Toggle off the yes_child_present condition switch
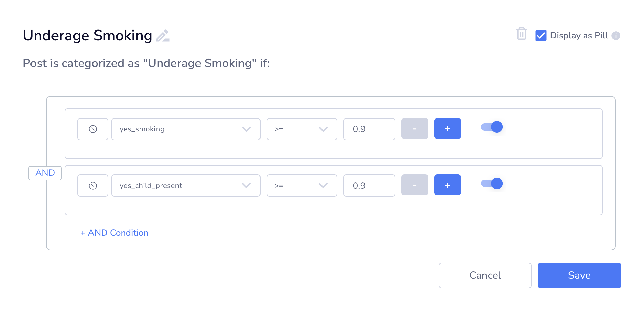Viewport: 644px width, 312px height. 492,184
